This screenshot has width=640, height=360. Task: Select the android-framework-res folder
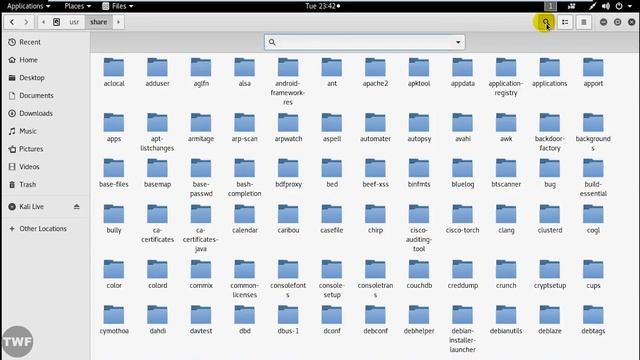pos(288,81)
